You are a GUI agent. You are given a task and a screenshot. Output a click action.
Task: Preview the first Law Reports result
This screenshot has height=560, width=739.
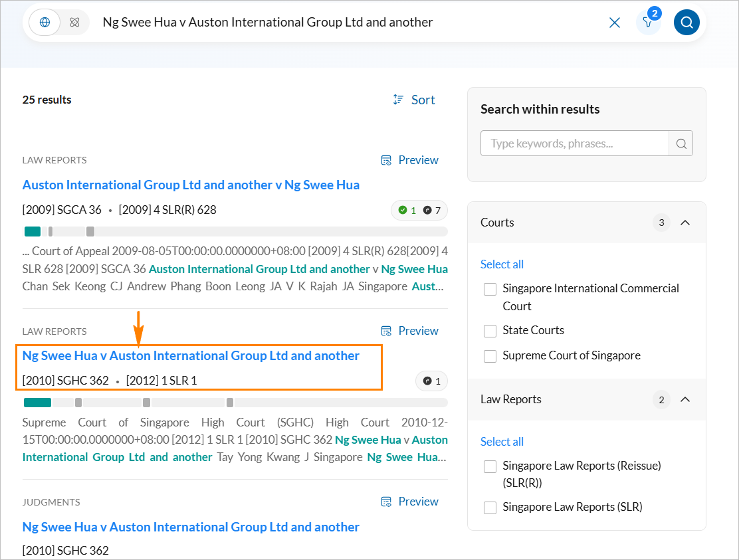click(x=409, y=160)
